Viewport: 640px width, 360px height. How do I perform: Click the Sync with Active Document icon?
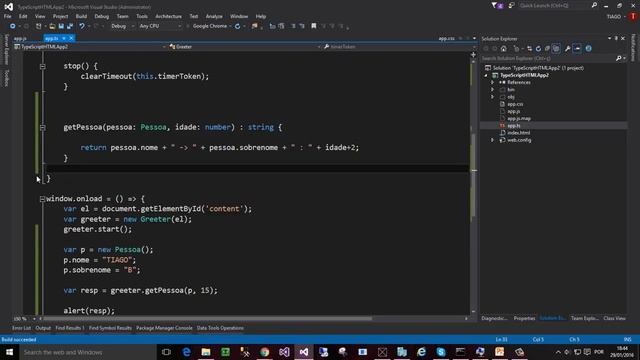529,49
